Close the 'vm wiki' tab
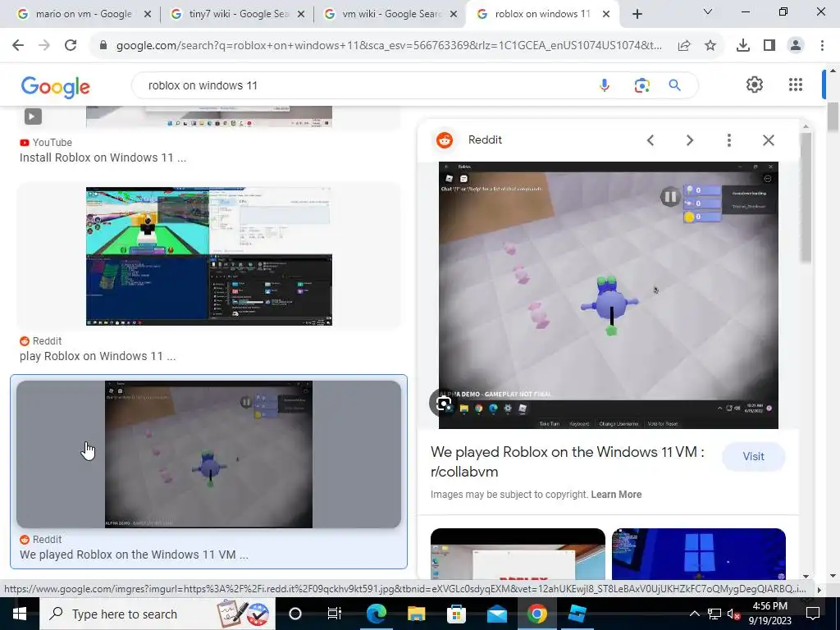The height and width of the screenshot is (630, 840). click(x=454, y=15)
